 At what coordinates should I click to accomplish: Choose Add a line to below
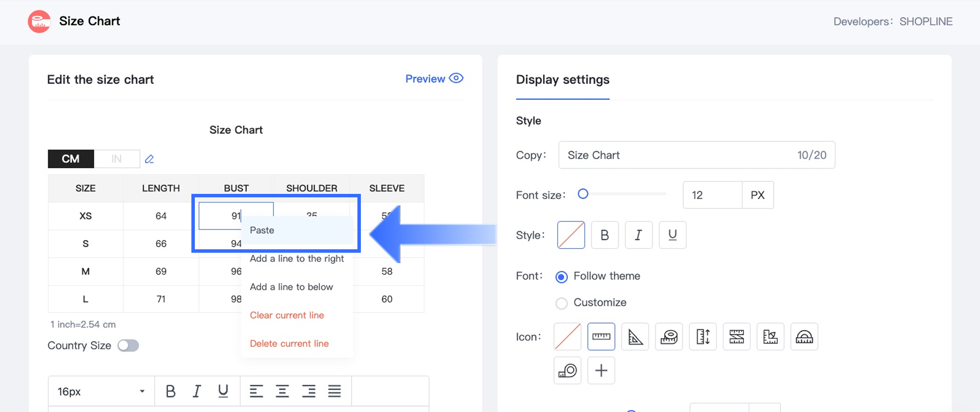(297, 287)
